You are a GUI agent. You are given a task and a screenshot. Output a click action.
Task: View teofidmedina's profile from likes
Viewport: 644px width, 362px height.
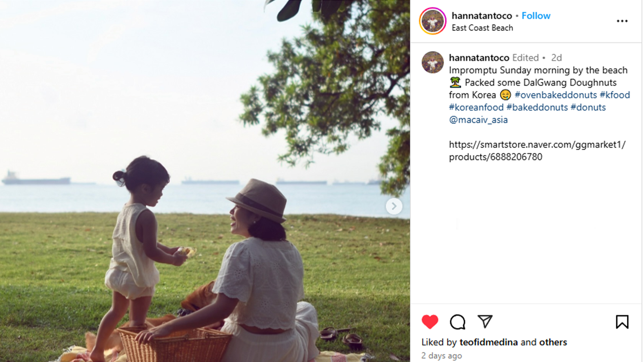[488, 342]
